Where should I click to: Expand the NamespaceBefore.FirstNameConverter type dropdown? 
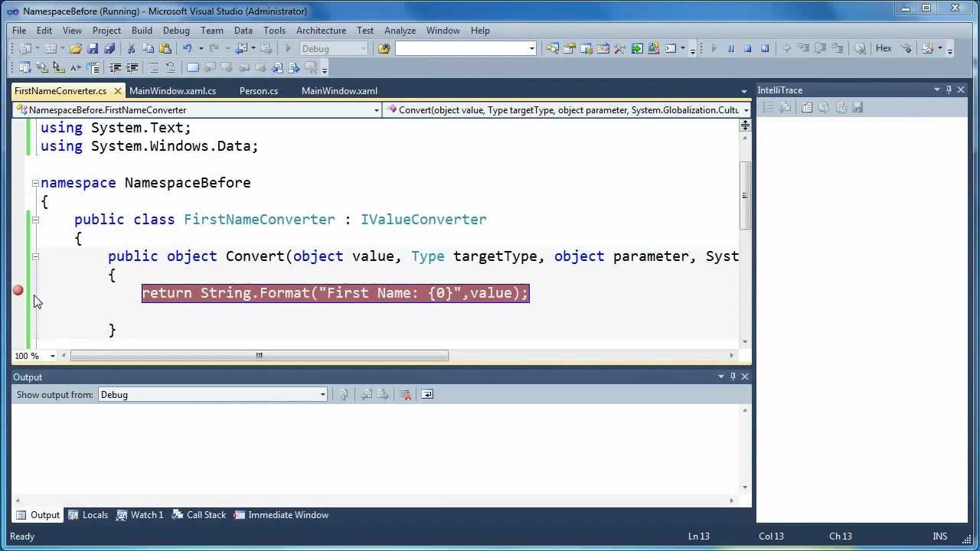[x=376, y=110]
